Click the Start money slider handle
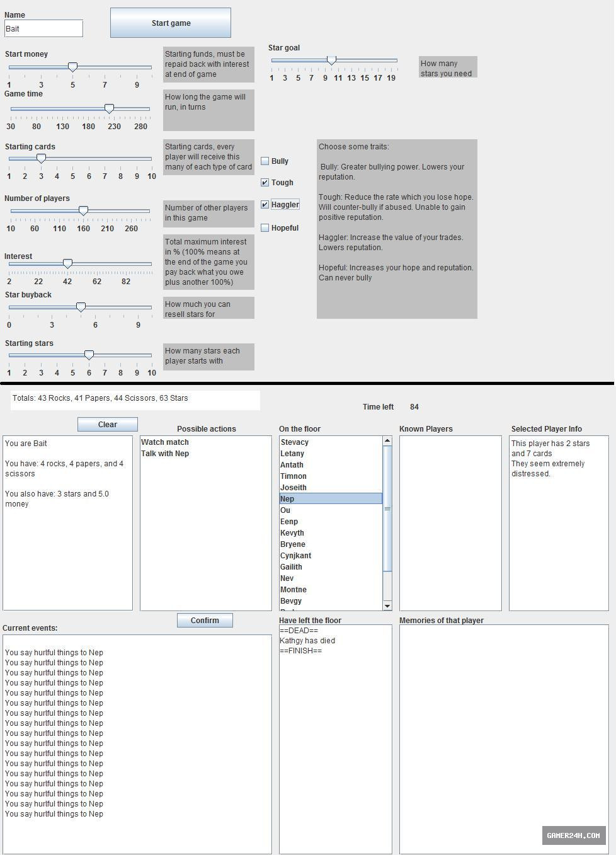This screenshot has width=616, height=855. click(72, 67)
